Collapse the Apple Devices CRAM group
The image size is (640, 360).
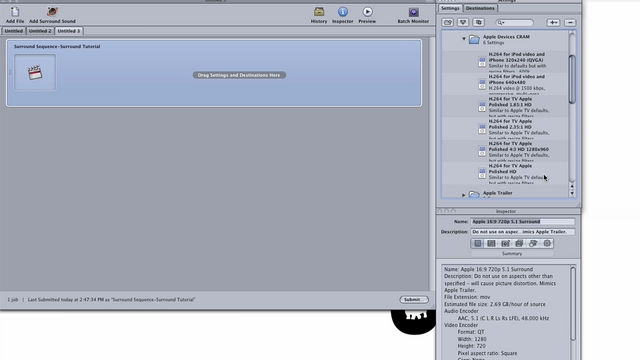464,39
